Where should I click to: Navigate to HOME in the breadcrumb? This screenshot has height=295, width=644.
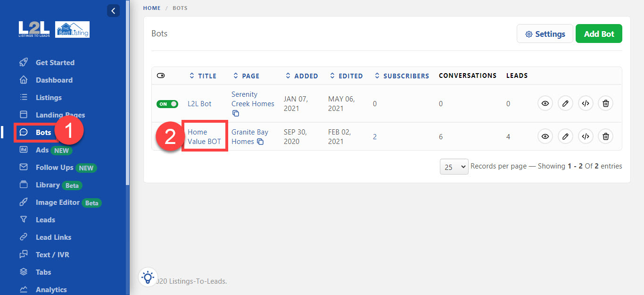[x=152, y=8]
